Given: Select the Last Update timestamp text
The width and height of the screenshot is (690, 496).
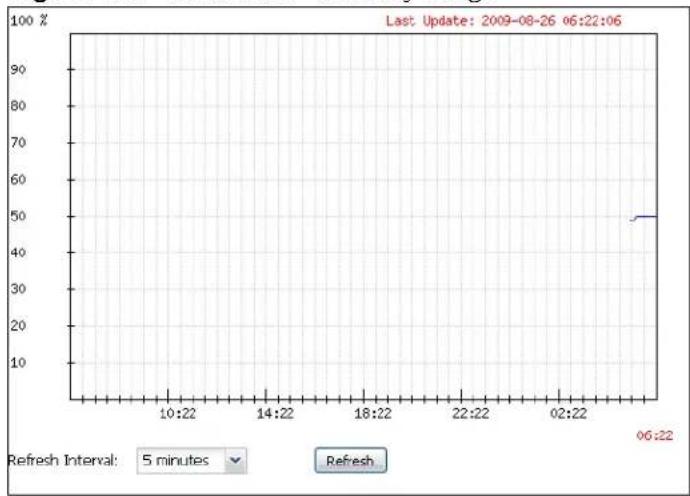Looking at the screenshot, I should (503, 21).
